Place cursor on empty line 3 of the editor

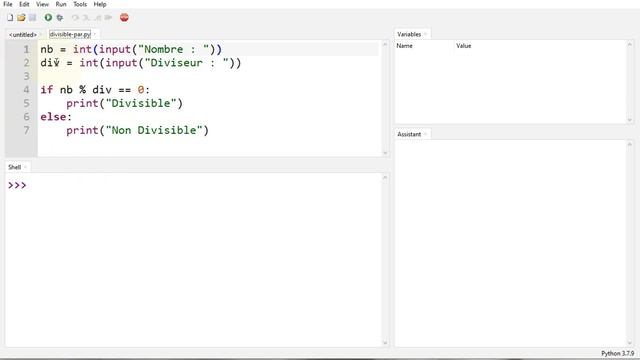pyautogui.click(x=208, y=76)
